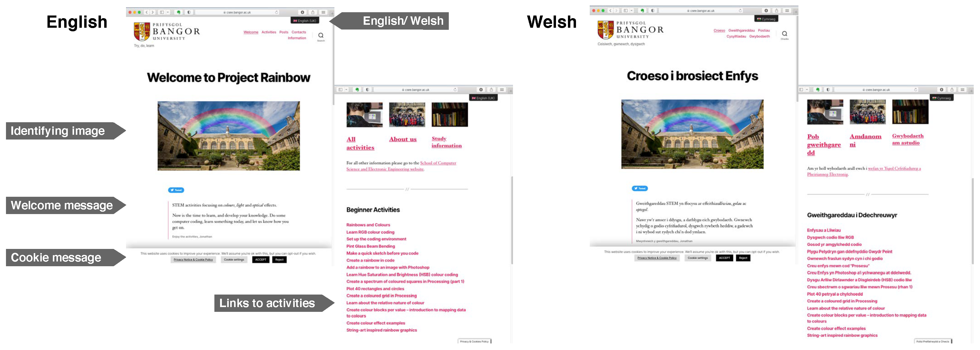Open 'Rainbows and Colours' activity link
The width and height of the screenshot is (980, 350).
[368, 225]
